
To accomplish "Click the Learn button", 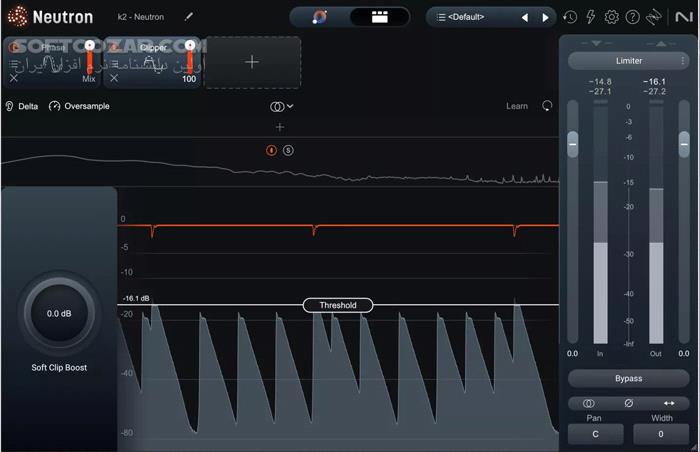I will coord(517,106).
